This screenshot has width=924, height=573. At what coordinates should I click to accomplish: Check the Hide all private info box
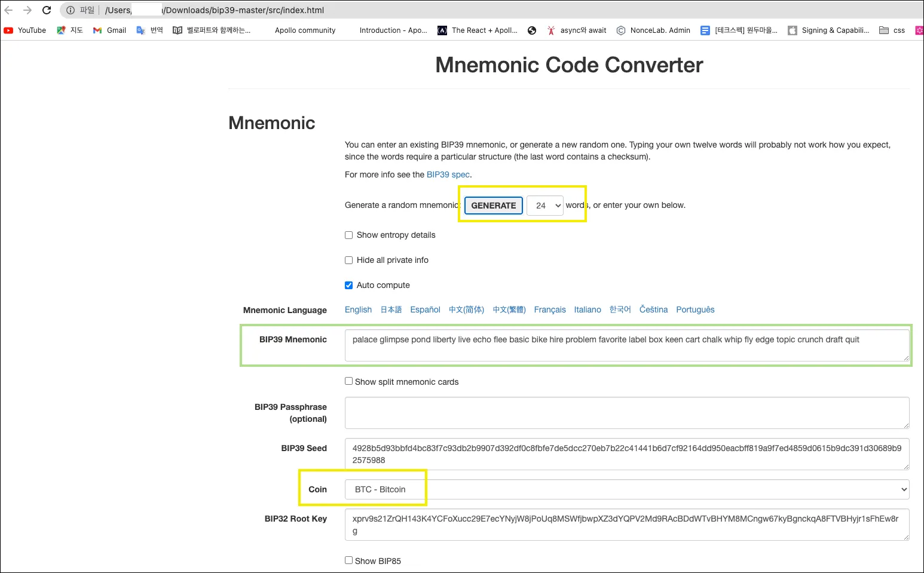[x=349, y=261]
